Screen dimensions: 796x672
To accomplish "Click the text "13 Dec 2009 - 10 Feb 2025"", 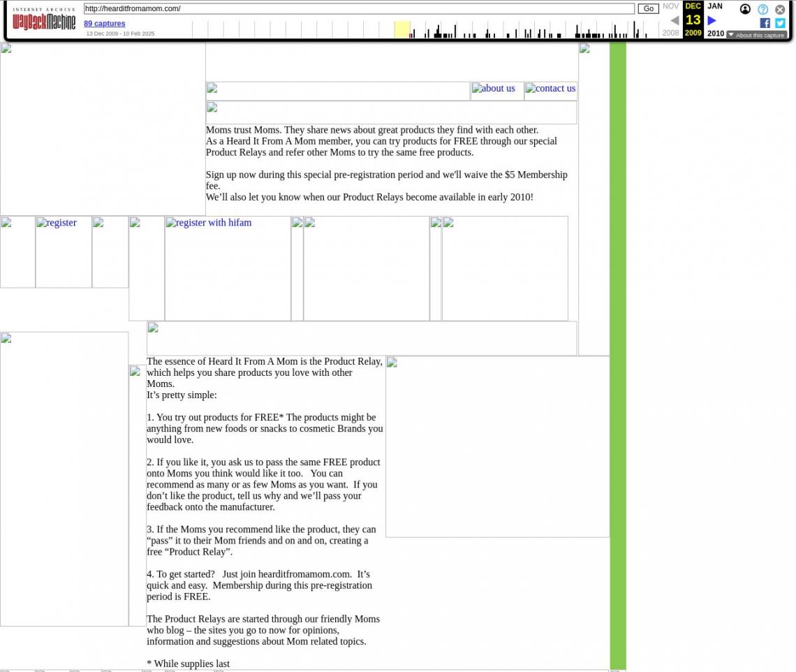I will click(x=120, y=34).
